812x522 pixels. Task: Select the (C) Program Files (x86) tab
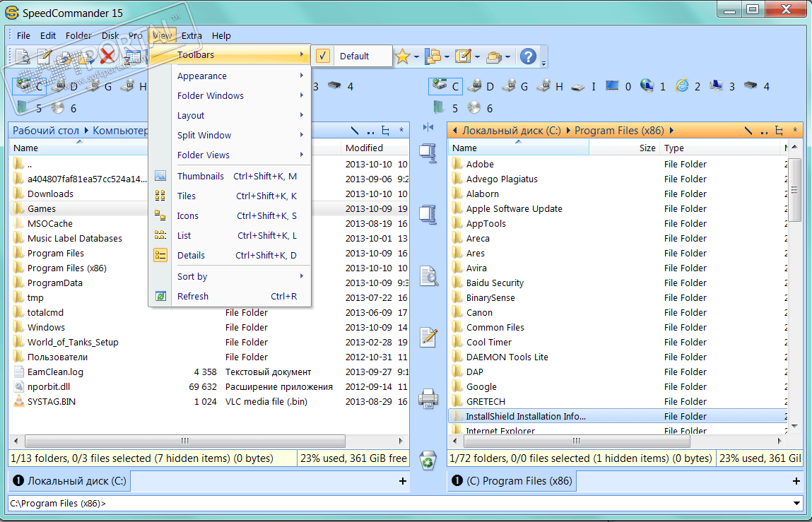(x=512, y=481)
